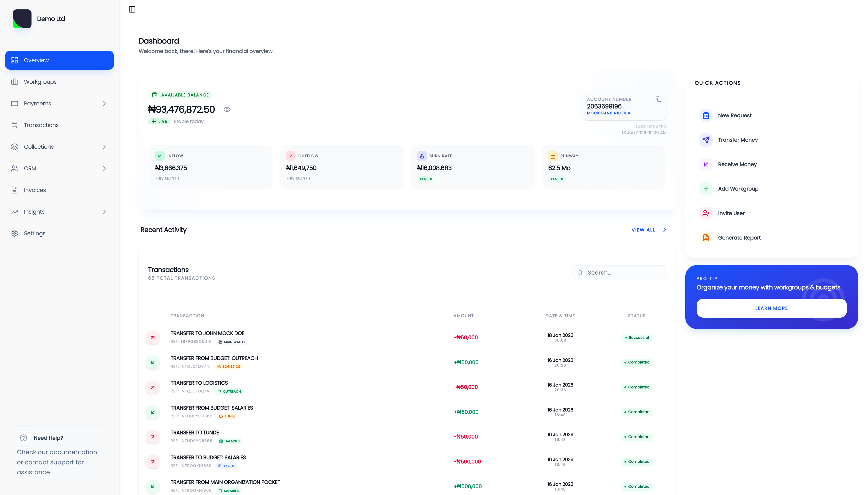Expand the CRM submenu chevron
Screen dimensions: 868x495
point(104,168)
